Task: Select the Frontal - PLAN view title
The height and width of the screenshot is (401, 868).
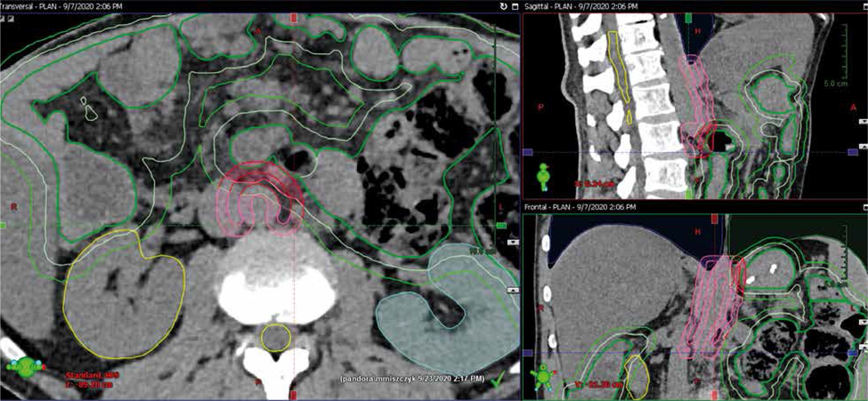Action: tap(580, 207)
